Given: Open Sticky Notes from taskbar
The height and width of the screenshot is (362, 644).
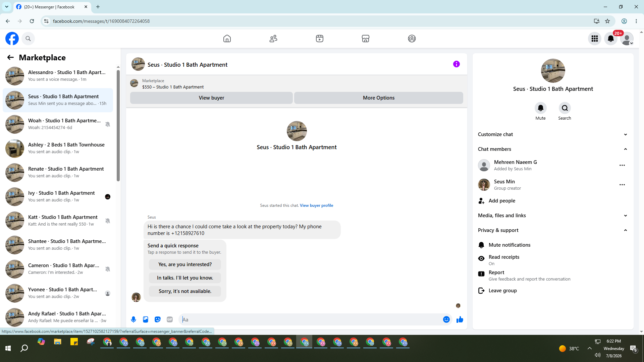Looking at the screenshot, I should point(74,342).
